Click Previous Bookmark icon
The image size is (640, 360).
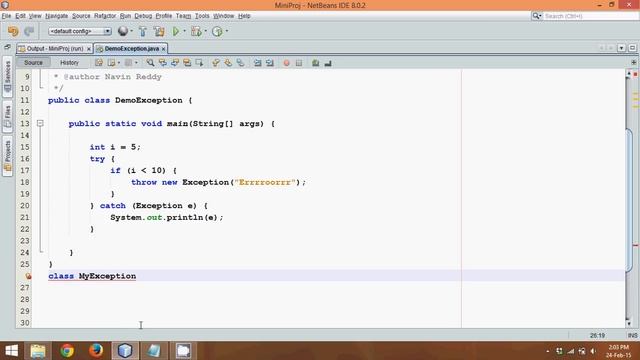coord(216,63)
